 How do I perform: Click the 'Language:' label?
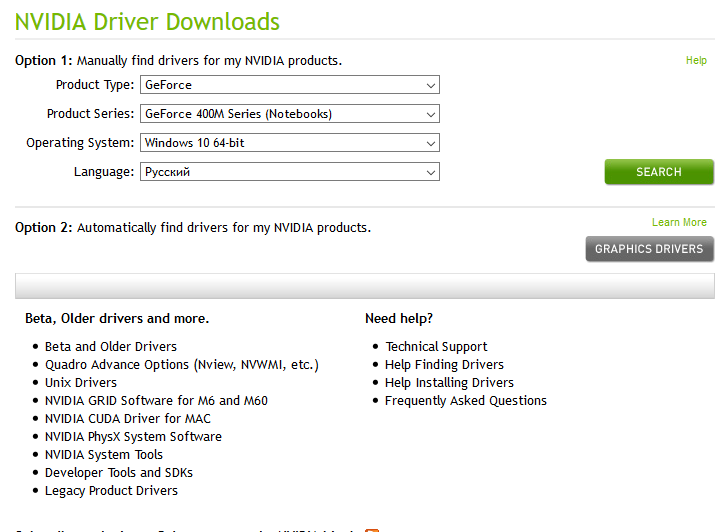(x=104, y=172)
